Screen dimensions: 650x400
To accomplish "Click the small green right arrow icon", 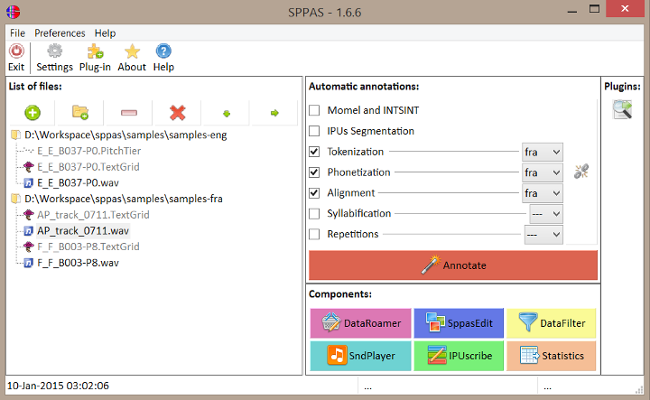I will (x=274, y=113).
